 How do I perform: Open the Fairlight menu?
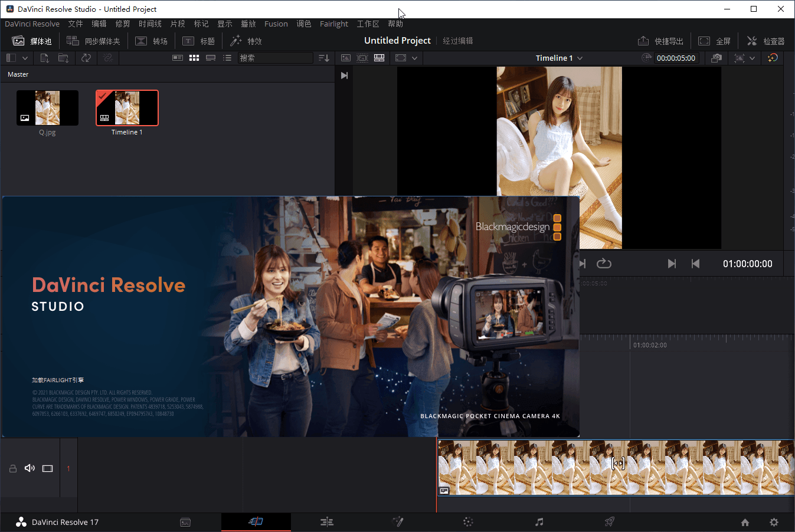point(334,24)
